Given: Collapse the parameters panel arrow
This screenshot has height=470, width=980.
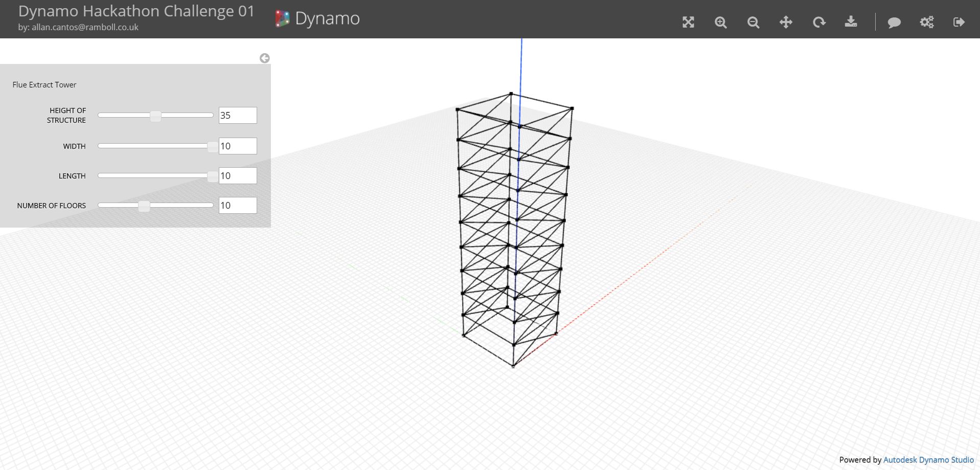Looking at the screenshot, I should [264, 58].
